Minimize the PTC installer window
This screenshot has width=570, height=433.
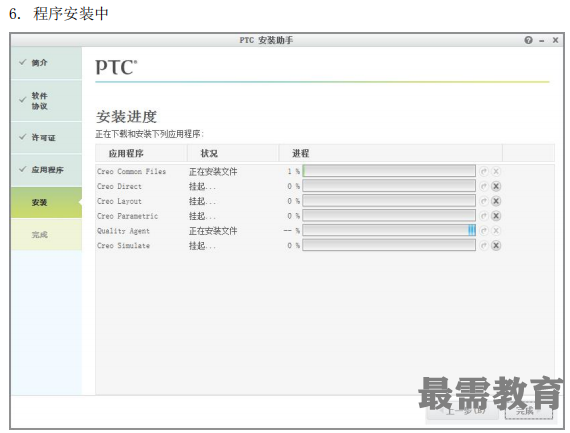tap(542, 41)
